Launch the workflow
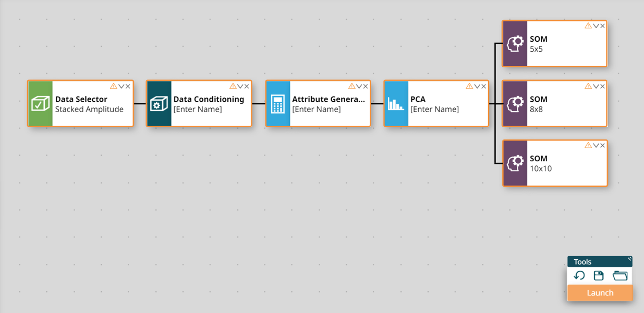The width and height of the screenshot is (644, 313). click(x=600, y=293)
